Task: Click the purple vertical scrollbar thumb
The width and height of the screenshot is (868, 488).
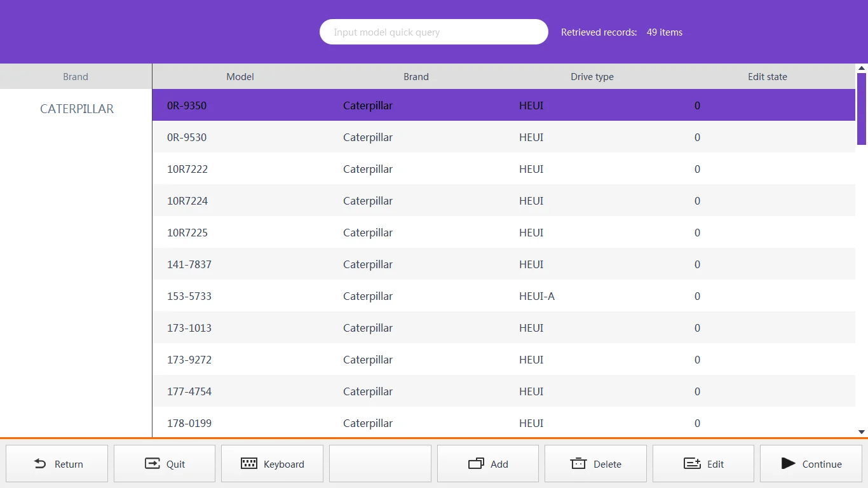Action: click(862, 109)
